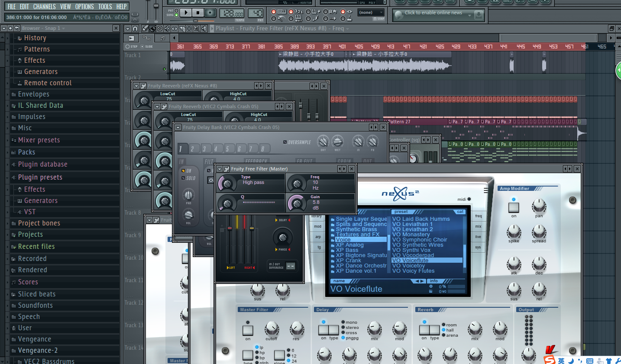
Task: Select VO Symphonic Choir preset in Nexus
Action: click(419, 240)
